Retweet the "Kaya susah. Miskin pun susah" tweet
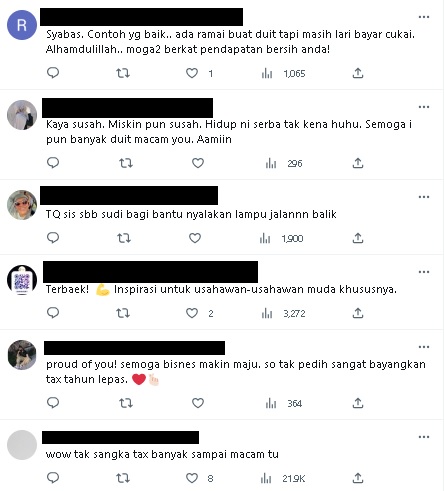The height and width of the screenshot is (491, 444). pyautogui.click(x=126, y=163)
